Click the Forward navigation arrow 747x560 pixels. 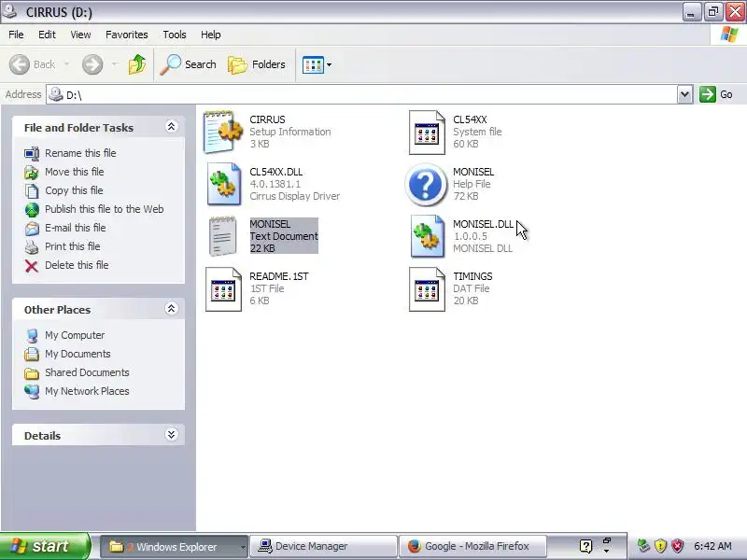coord(92,64)
